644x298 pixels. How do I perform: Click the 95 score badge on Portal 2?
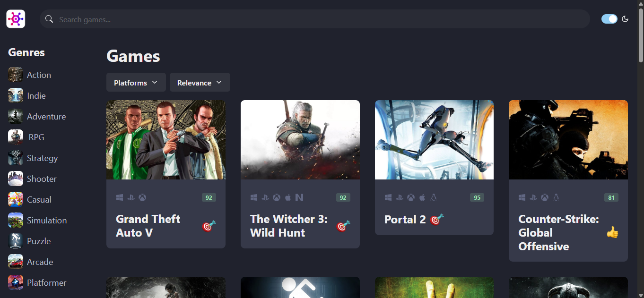(x=477, y=197)
